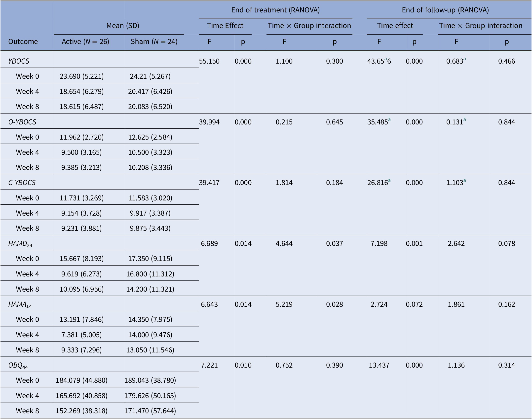Click HAMD24 interaction p value 0.037
The width and height of the screenshot is (532, 419).
coord(334,243)
